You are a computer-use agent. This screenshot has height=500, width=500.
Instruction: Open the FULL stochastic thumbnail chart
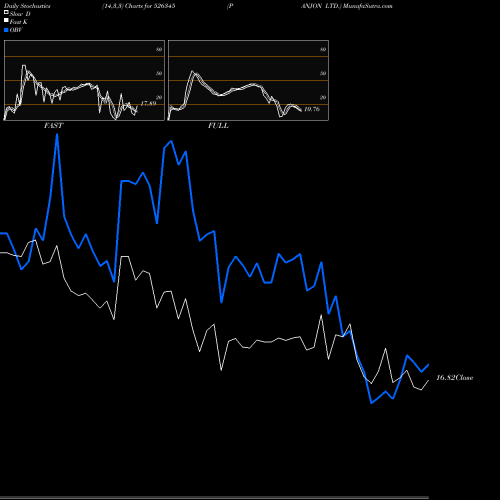[248, 80]
